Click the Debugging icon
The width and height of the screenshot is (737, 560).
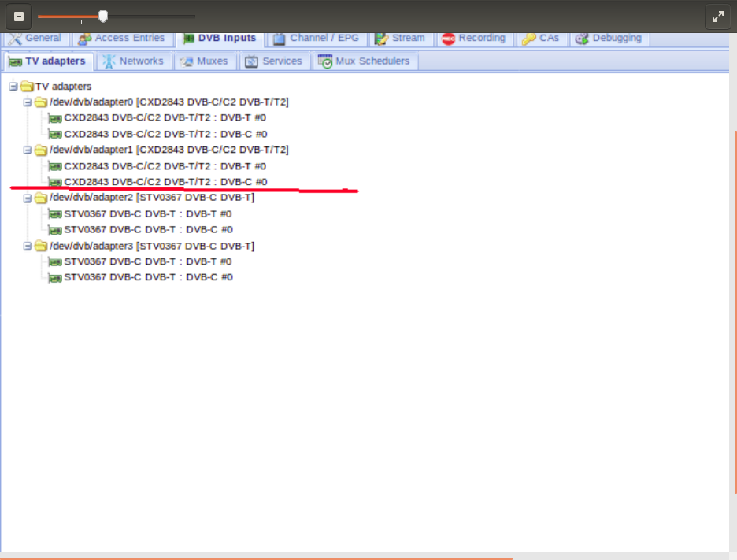pos(582,39)
